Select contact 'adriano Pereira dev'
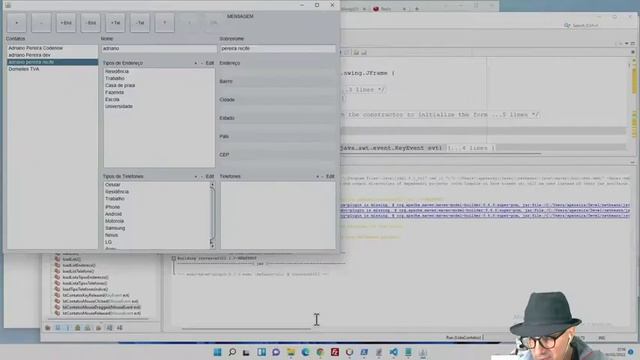The width and height of the screenshot is (640, 360). (52, 55)
